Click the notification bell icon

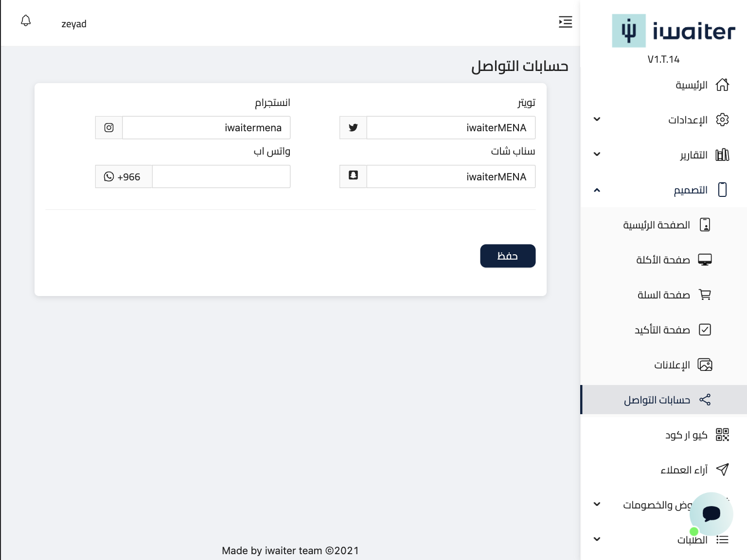click(26, 21)
